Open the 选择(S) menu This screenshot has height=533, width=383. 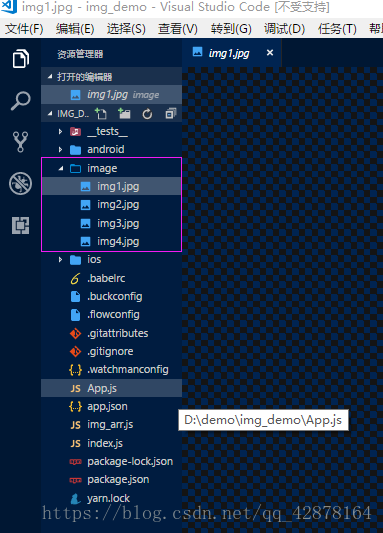[126, 29]
